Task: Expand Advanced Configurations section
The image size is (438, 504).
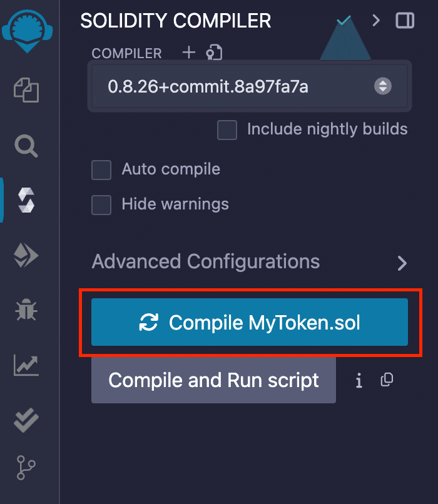Action: tap(250, 262)
